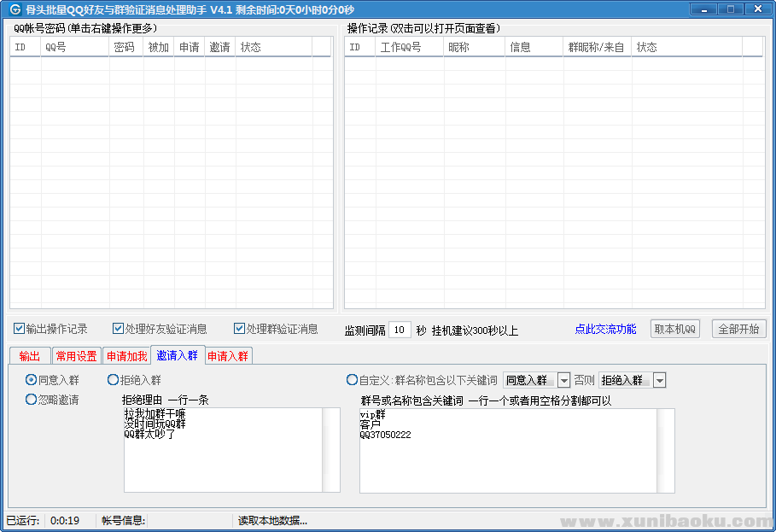The width and height of the screenshot is (776, 532).
Task: Pick the 自定义 keyword radio option
Action: [353, 380]
